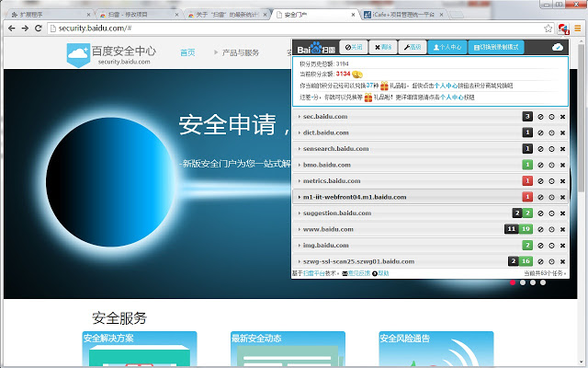This screenshot has width=588, height=368.
Task: Remove sensearch.baidu.com with its X icon
Action: 562,149
